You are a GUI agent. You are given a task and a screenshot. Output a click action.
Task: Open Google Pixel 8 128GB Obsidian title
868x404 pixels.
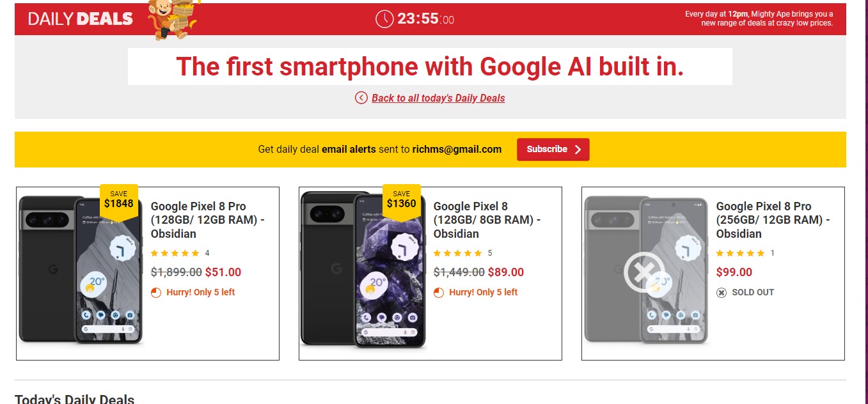pyautogui.click(x=487, y=220)
